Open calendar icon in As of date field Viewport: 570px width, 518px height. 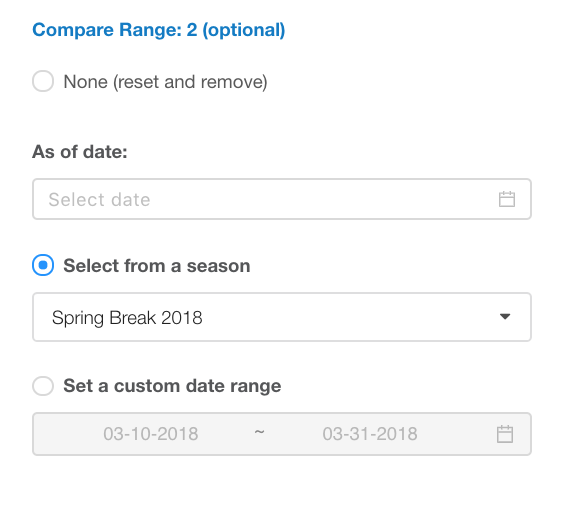click(x=507, y=199)
